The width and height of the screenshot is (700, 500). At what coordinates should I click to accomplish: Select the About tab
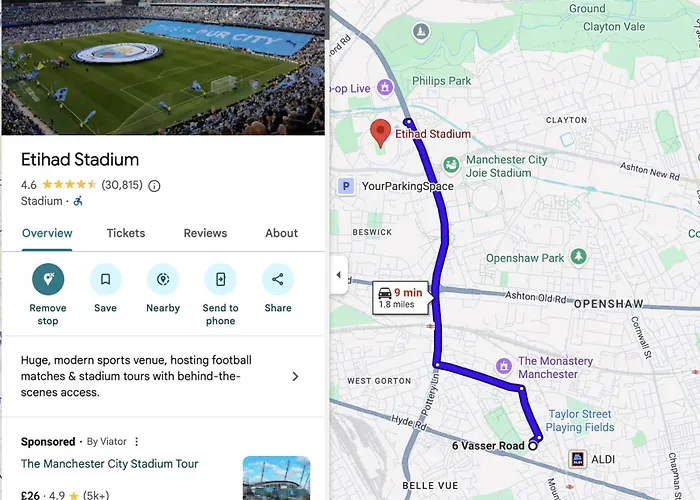click(x=281, y=233)
